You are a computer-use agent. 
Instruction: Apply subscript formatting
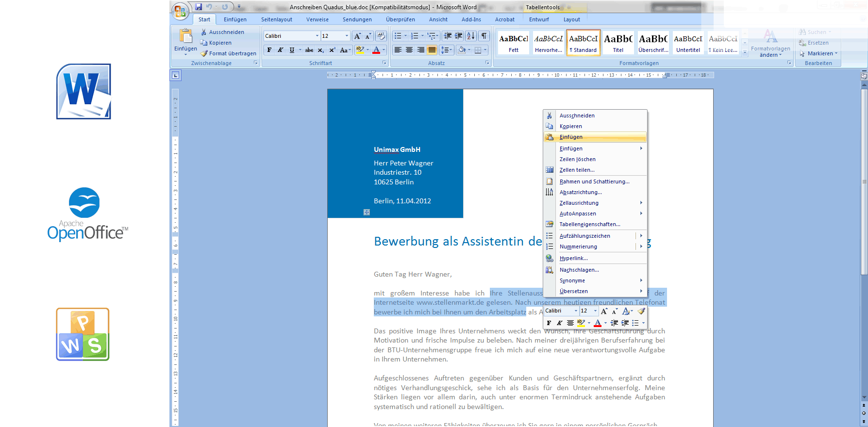coord(321,50)
